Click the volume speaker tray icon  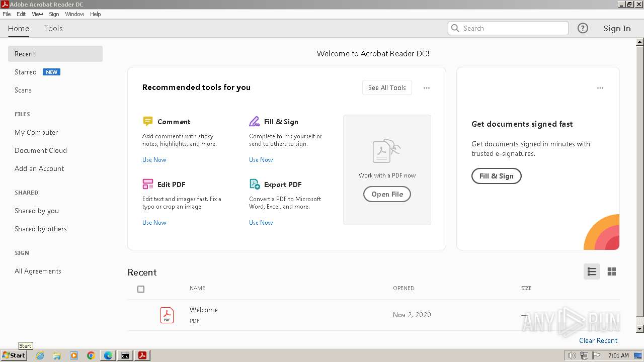[x=572, y=355]
